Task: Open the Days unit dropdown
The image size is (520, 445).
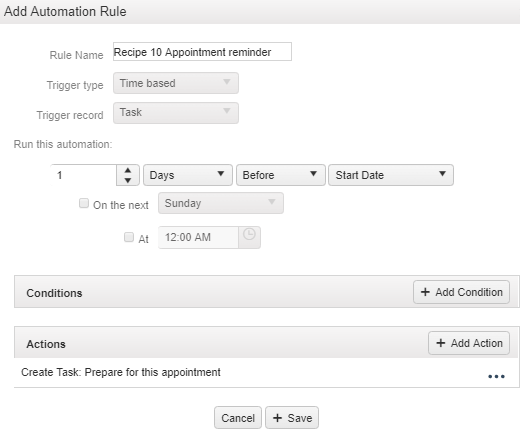Action: 188,175
